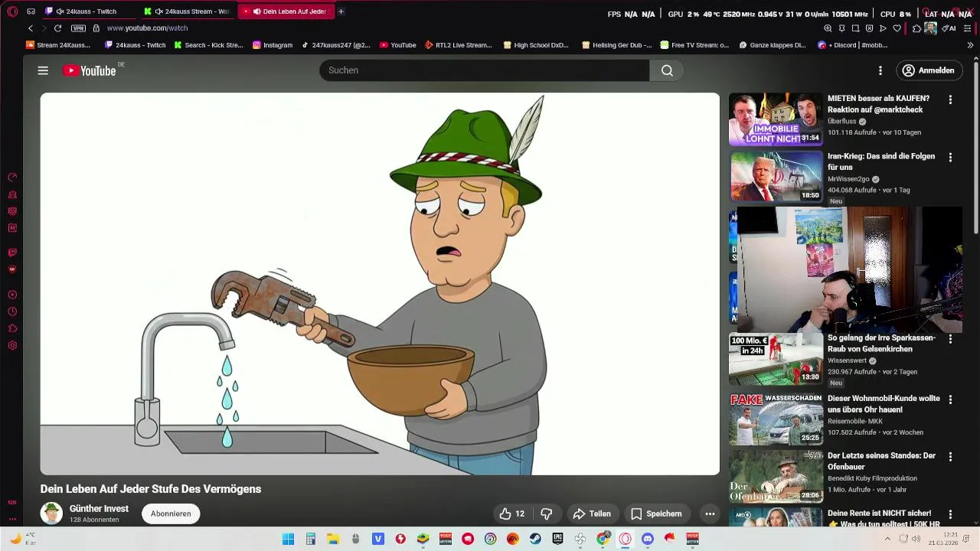Open the YouTube hamburger guide menu
This screenshot has width=980, height=551.
tap(43, 70)
